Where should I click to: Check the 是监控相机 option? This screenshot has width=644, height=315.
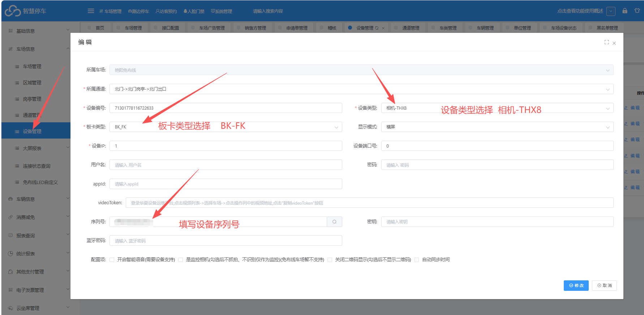pyautogui.click(x=180, y=260)
